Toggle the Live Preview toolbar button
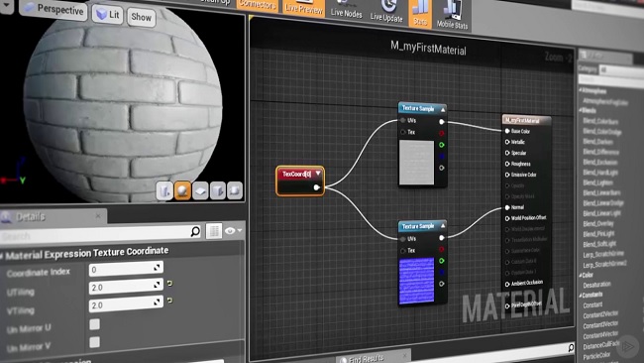Viewport: 644px width, 363px height. pos(304,7)
